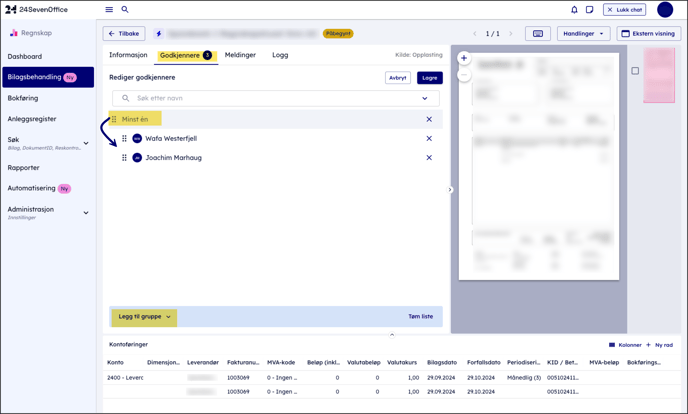Screen dimensions: 688x414
Task: Click the Tøm liste link
Action: [420, 317]
